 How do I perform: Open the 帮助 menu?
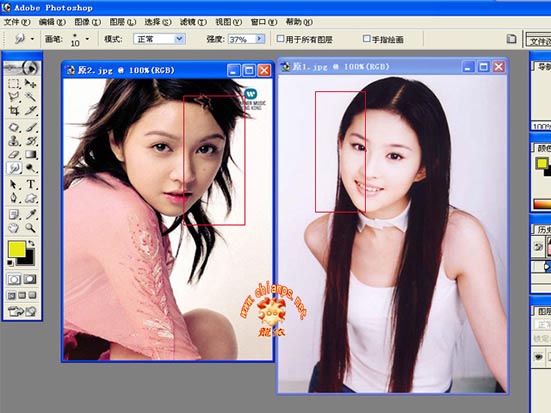(299, 22)
